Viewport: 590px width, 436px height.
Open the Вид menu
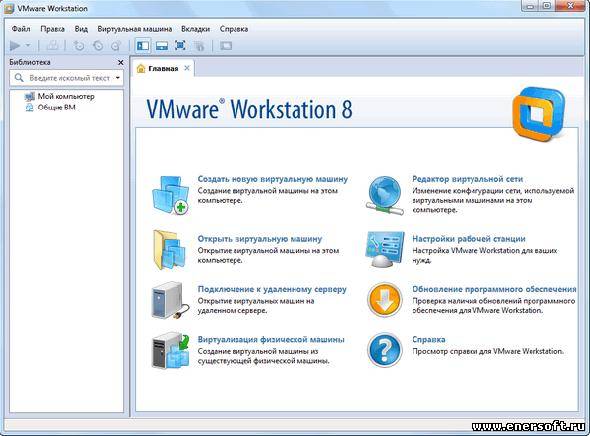point(81,29)
